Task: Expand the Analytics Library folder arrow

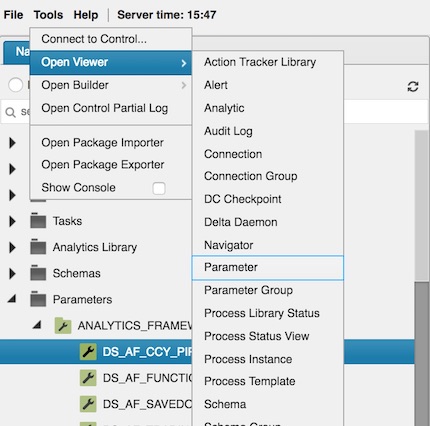Action: pos(12,247)
